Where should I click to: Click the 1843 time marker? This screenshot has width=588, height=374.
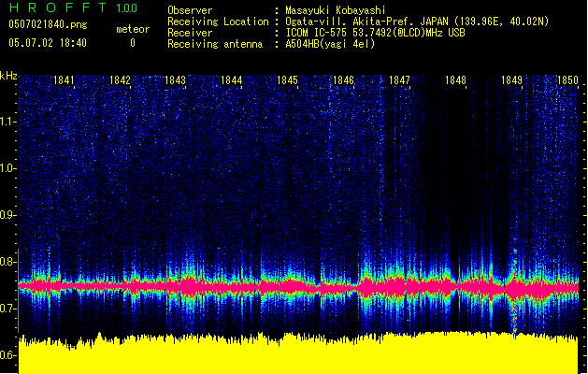tap(176, 80)
